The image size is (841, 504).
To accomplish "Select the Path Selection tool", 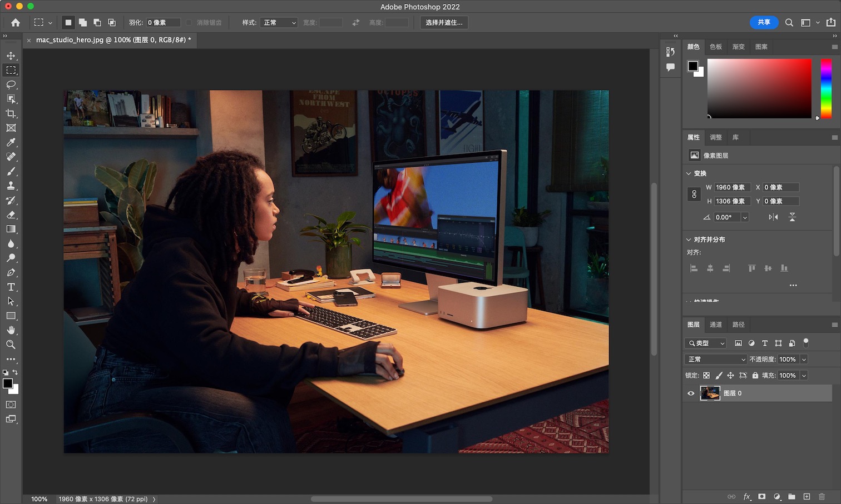I will tap(11, 301).
